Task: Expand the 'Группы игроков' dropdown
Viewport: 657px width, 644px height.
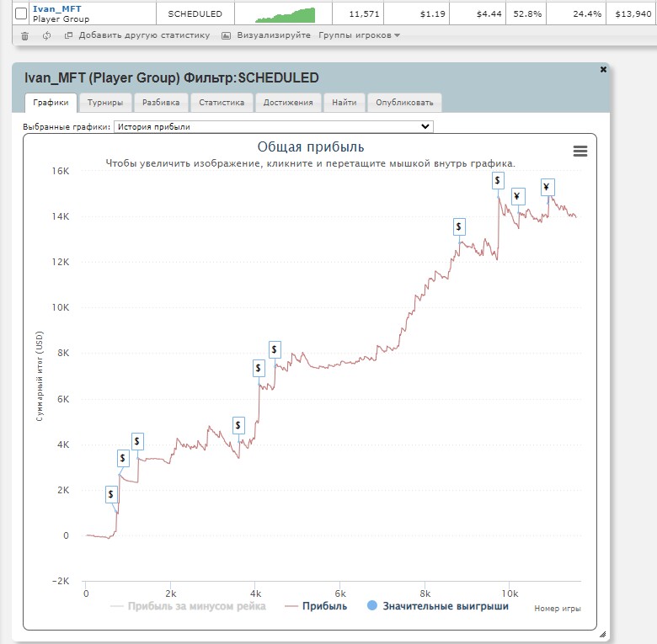Action: [359, 35]
